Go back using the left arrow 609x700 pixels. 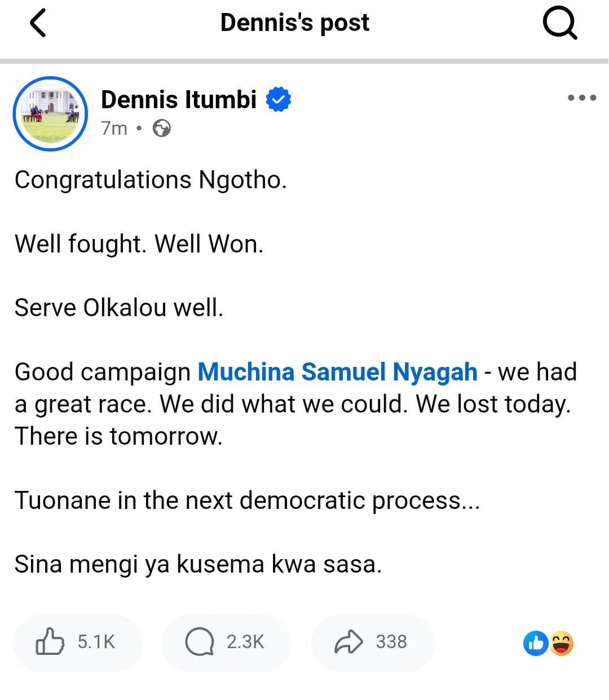click(x=37, y=24)
